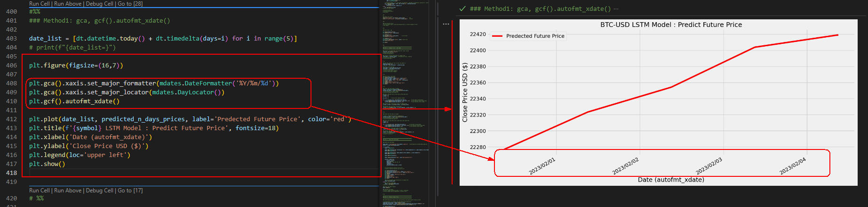Click the #%% cell marker on line 400
This screenshot has height=207, width=868.
34,12
